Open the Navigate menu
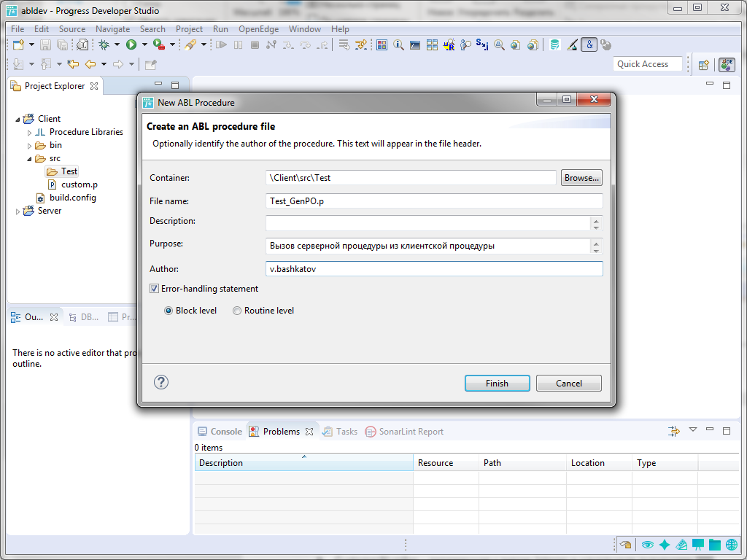The height and width of the screenshot is (560, 747). point(112,29)
